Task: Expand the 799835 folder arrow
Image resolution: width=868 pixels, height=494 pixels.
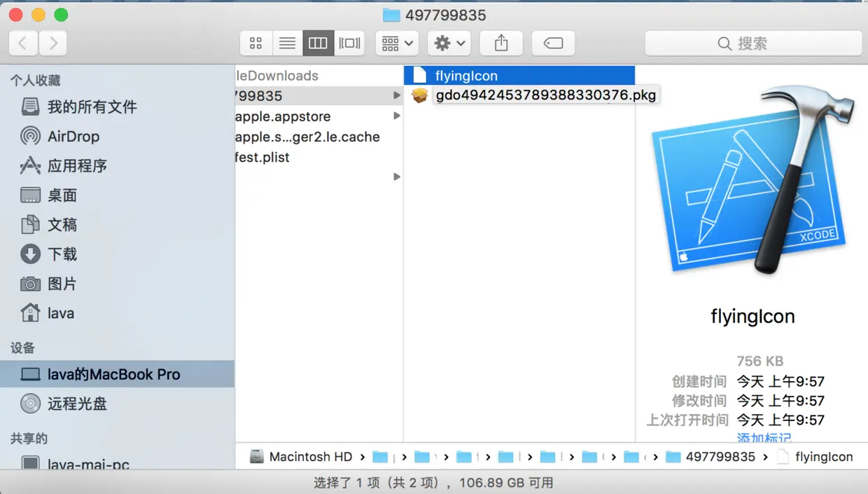Action: click(x=397, y=95)
